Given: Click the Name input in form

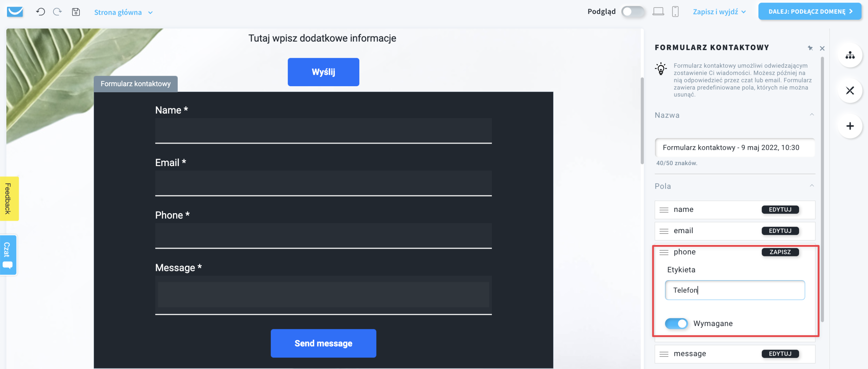Looking at the screenshot, I should tap(323, 130).
